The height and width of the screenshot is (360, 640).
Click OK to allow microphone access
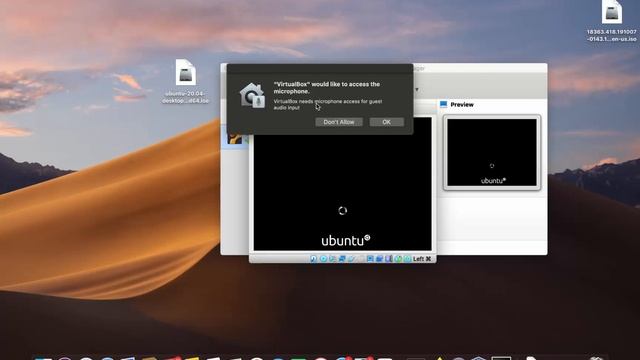(x=387, y=122)
